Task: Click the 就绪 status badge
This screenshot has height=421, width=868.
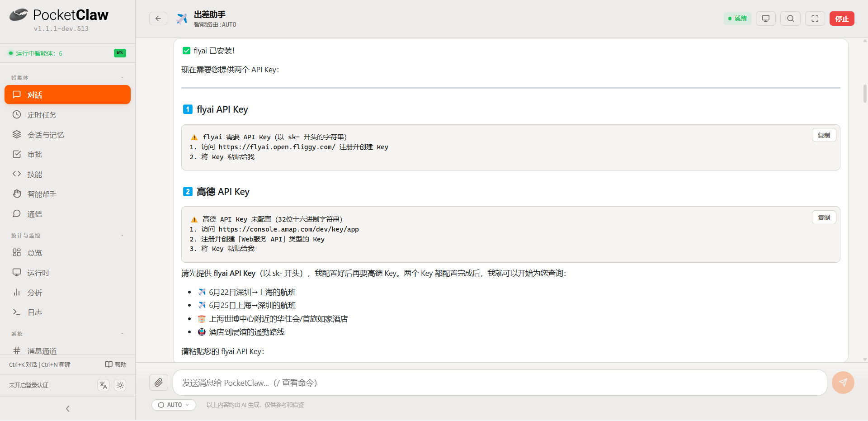Action: point(737,19)
